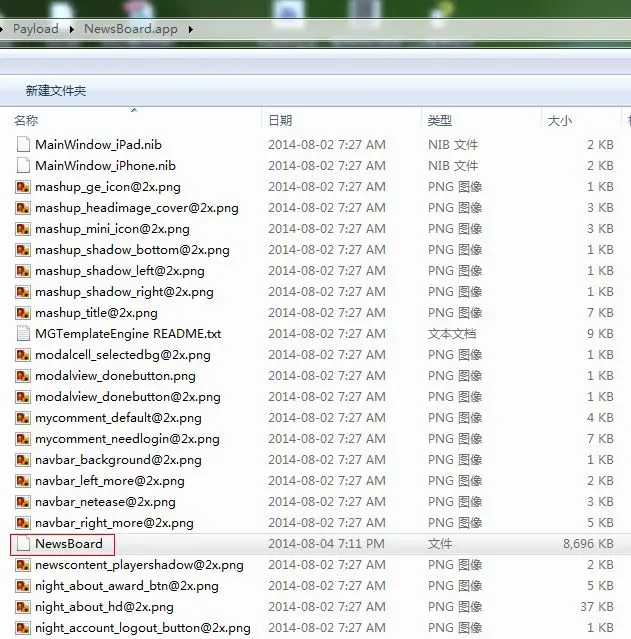Select file name navbar_background@2x.png
This screenshot has height=639, width=631.
(119, 460)
